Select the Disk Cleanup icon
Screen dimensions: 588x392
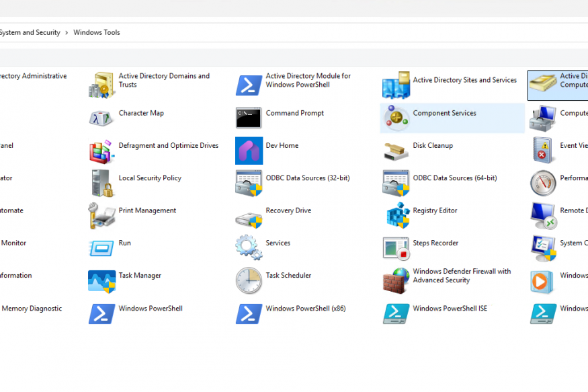(x=396, y=151)
